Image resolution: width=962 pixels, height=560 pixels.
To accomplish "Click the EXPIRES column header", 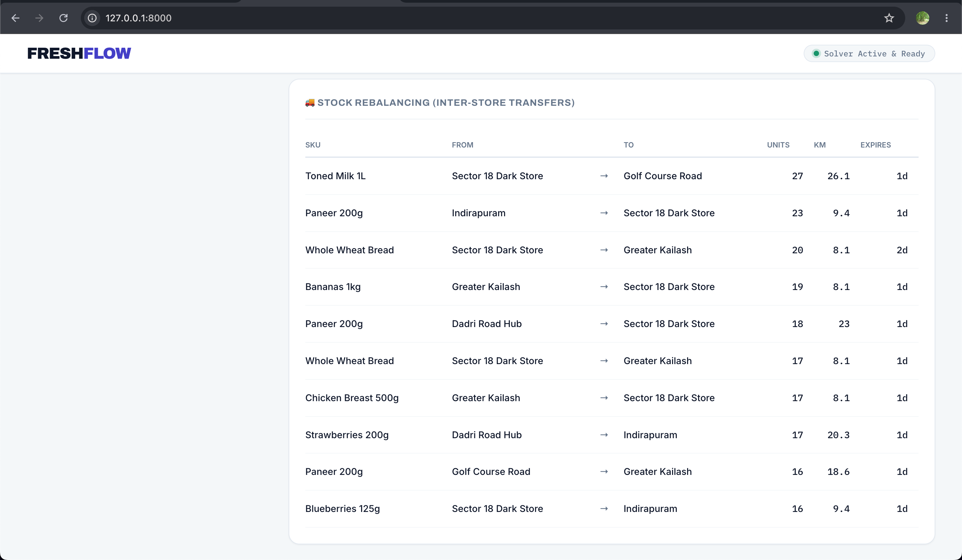I will coord(875,145).
